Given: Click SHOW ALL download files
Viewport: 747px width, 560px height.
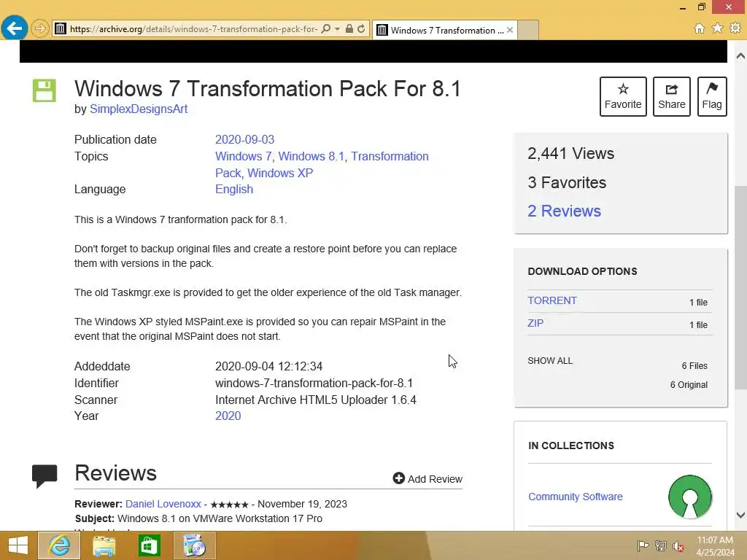Looking at the screenshot, I should point(550,360).
